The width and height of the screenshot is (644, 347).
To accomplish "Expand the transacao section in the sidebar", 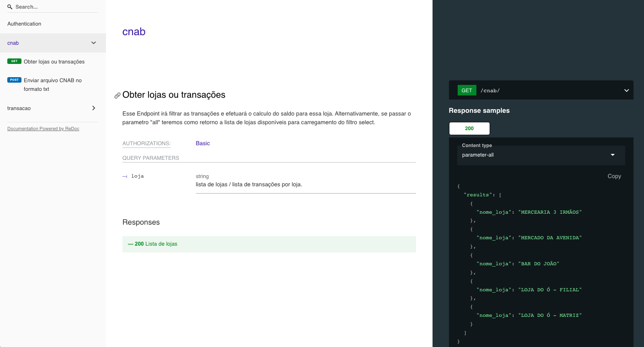I will click(x=93, y=108).
